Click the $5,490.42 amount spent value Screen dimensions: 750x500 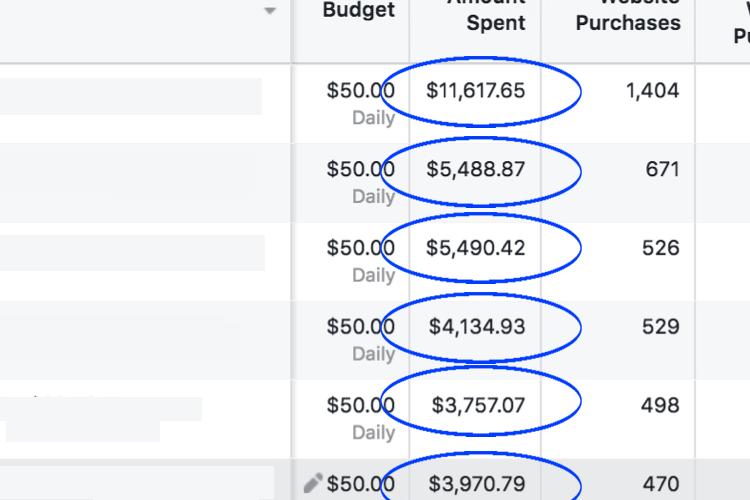point(475,248)
